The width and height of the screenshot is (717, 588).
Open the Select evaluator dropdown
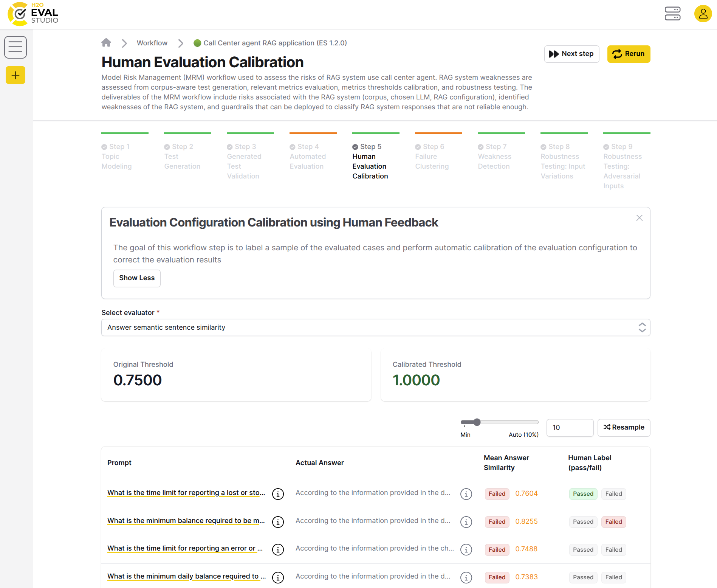tap(375, 327)
